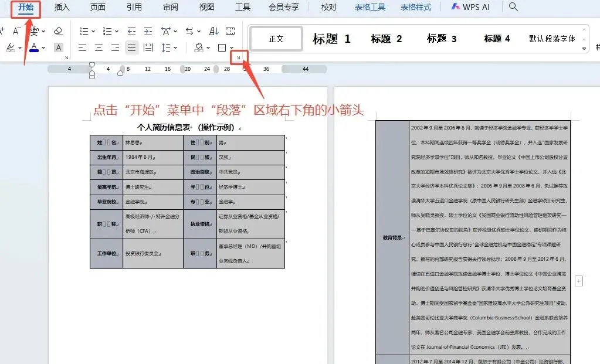Click the text direction arrows icon

189,31
